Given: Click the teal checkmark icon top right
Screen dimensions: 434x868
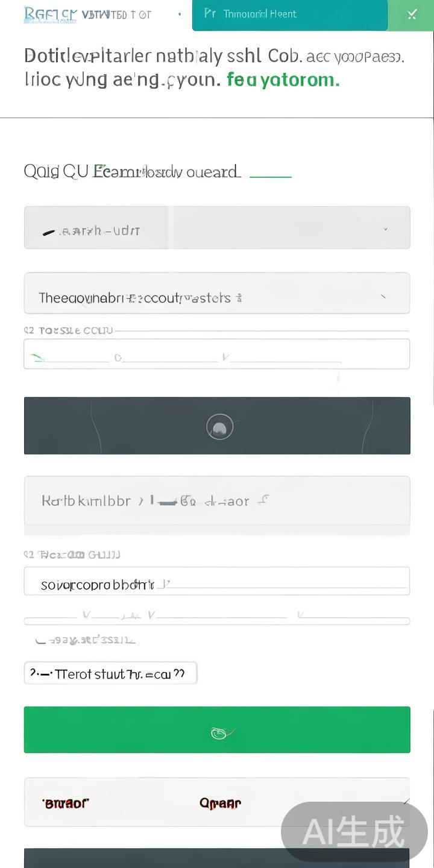Looking at the screenshot, I should (412, 13).
